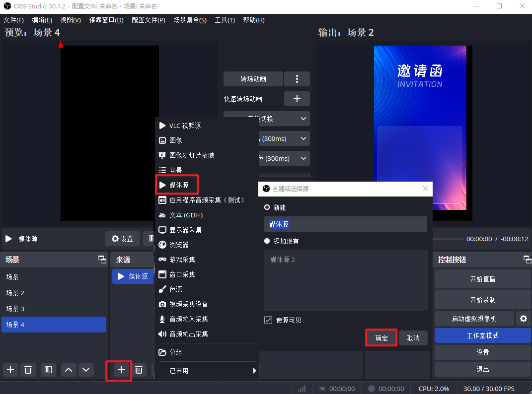
Task: Open the scene filters icon
Action: [x=48, y=370]
